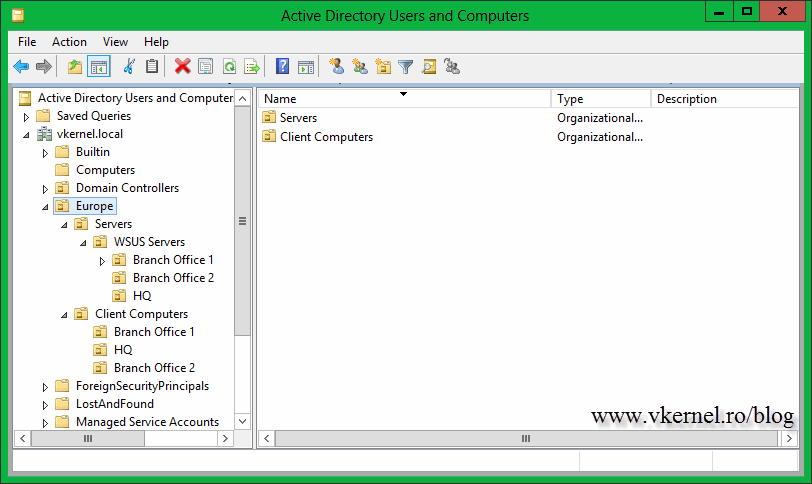812x484 pixels.
Task: Open Properties toolbar icon
Action: pos(206,66)
